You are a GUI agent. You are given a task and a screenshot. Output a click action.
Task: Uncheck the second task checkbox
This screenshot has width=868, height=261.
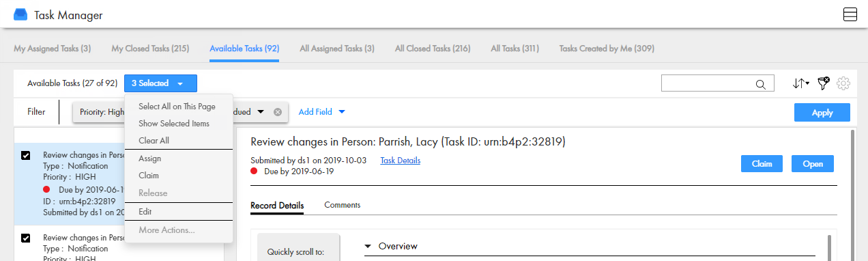(26, 238)
